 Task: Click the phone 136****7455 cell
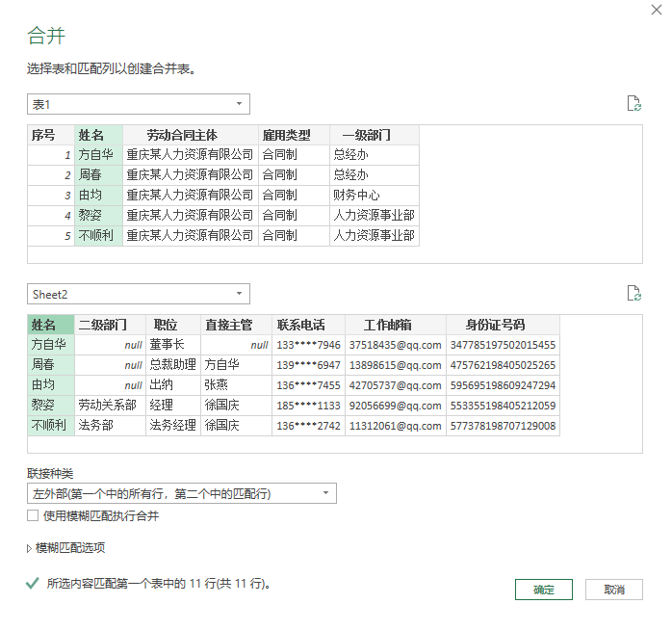pyautogui.click(x=309, y=384)
